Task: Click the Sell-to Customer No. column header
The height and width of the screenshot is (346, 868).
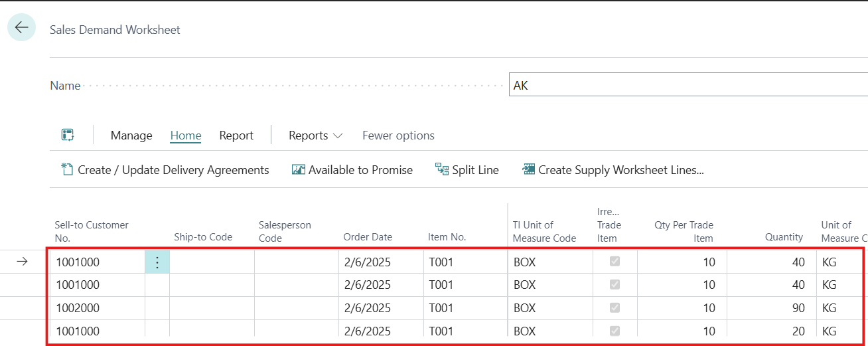Action: 92,231
